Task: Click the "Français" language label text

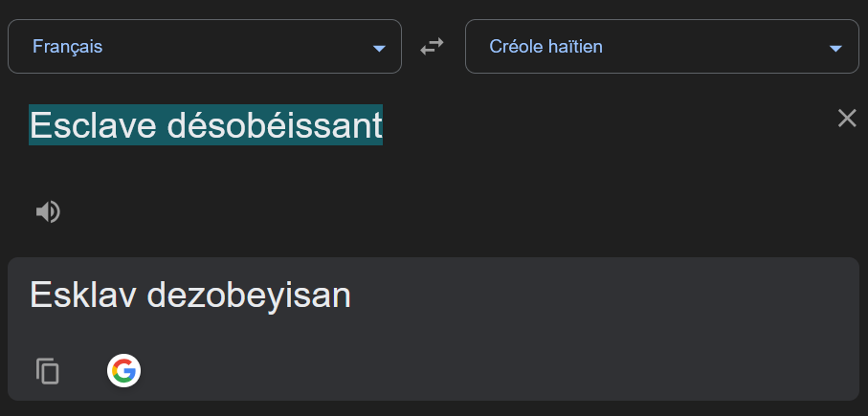Action: (x=67, y=46)
